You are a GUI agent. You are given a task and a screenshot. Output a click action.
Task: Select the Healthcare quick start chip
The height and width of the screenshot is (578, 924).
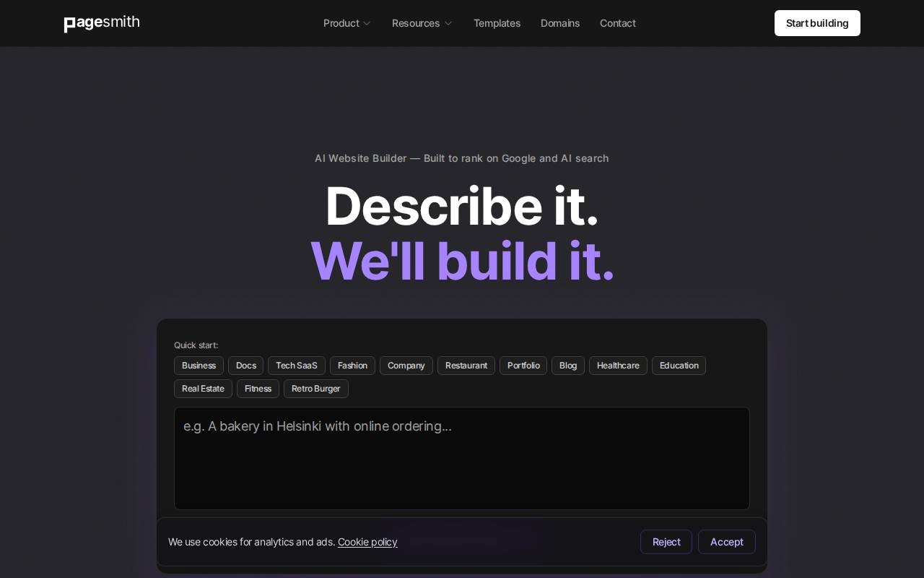tap(618, 366)
